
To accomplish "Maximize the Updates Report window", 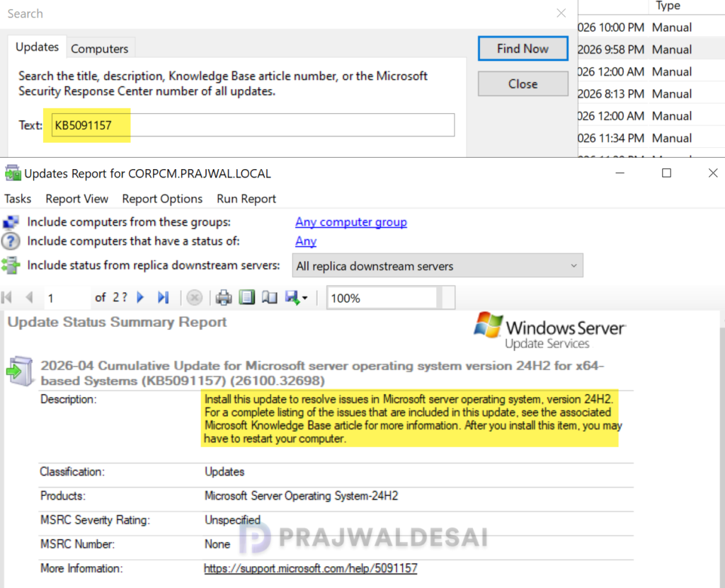I will pyautogui.click(x=666, y=173).
